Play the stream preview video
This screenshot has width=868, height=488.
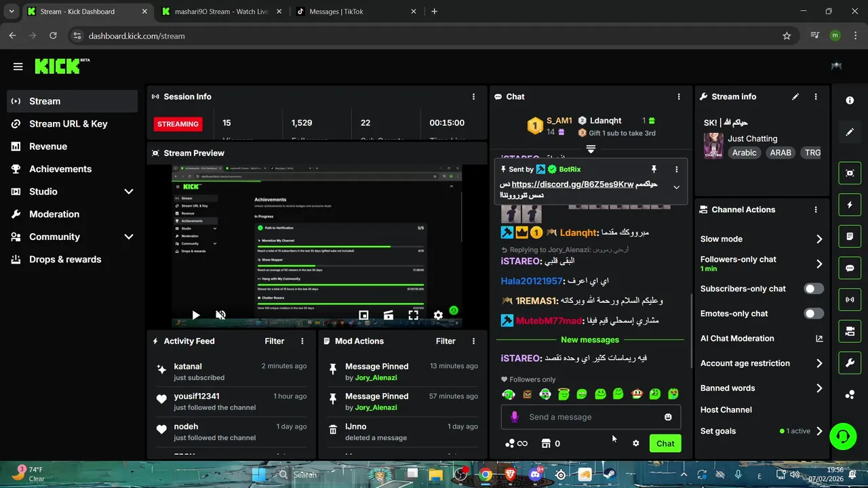196,315
